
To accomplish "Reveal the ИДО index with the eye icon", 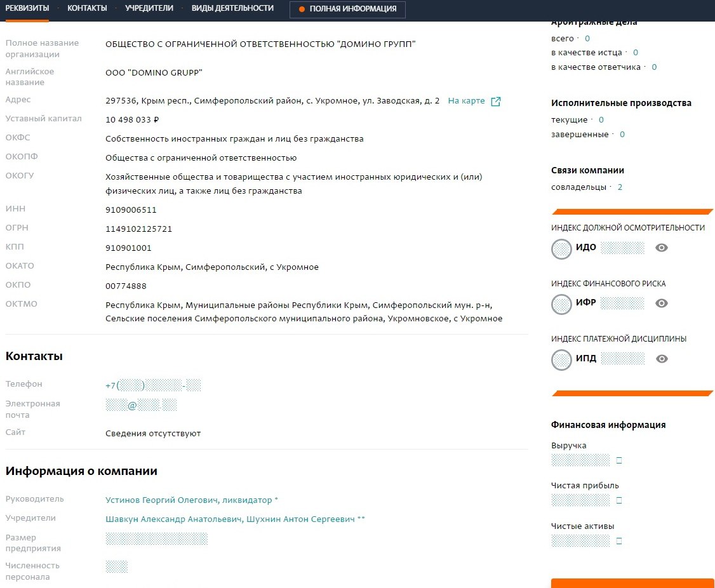I will point(662,248).
